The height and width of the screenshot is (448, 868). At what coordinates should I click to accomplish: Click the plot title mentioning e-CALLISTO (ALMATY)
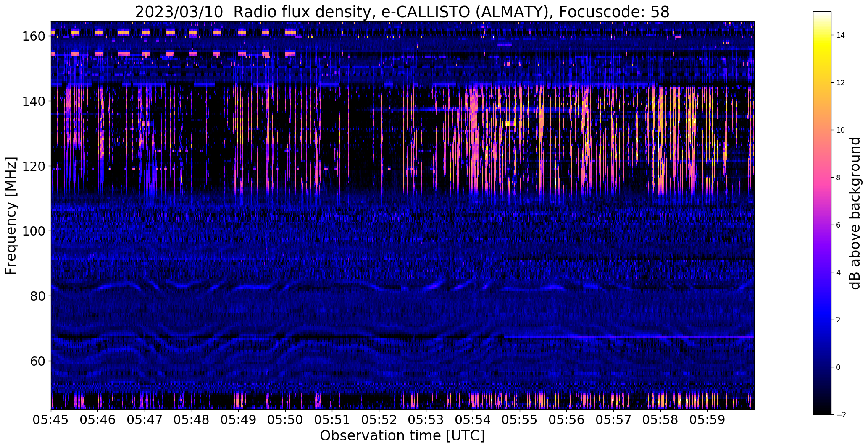tap(402, 12)
